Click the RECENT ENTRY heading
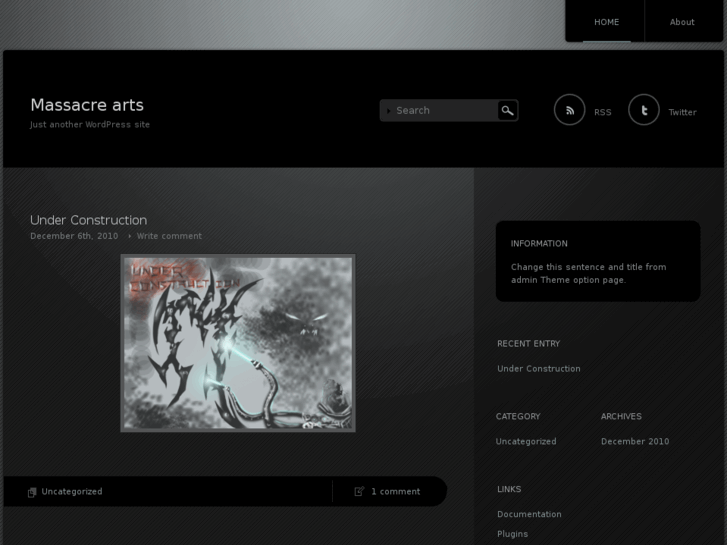The width and height of the screenshot is (727, 545). (x=529, y=344)
